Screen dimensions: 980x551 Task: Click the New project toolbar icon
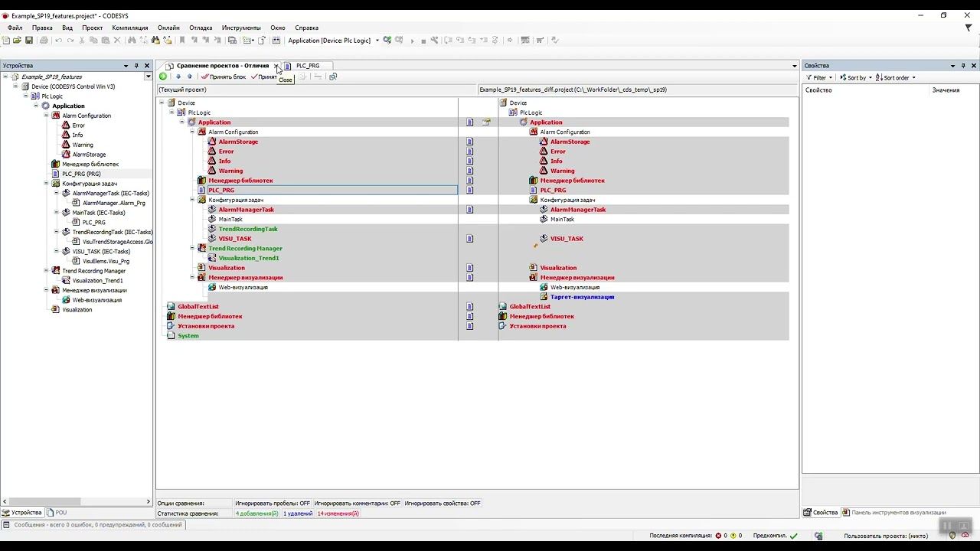(x=6, y=41)
